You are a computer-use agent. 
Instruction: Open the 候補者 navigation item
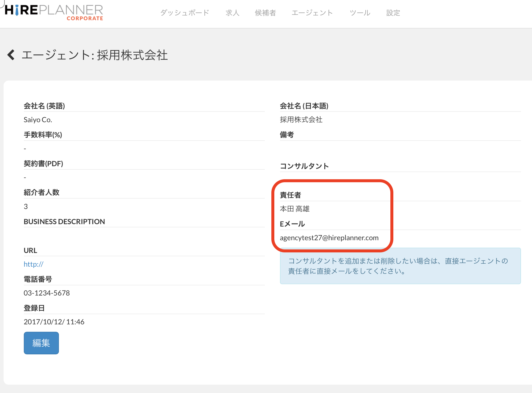265,13
